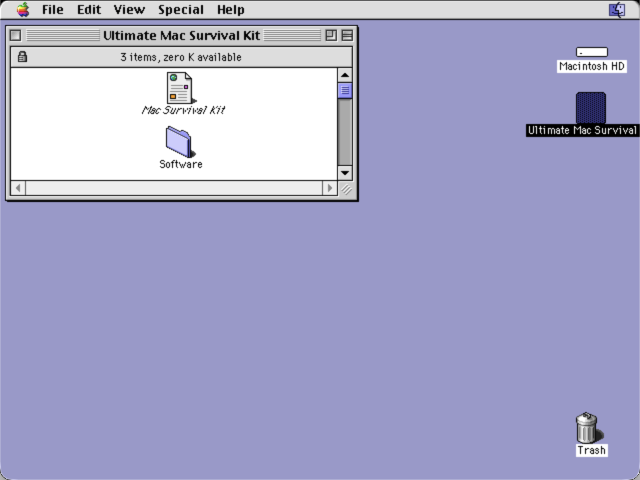The width and height of the screenshot is (640, 480).
Task: Open the Help menu
Action: point(231,9)
